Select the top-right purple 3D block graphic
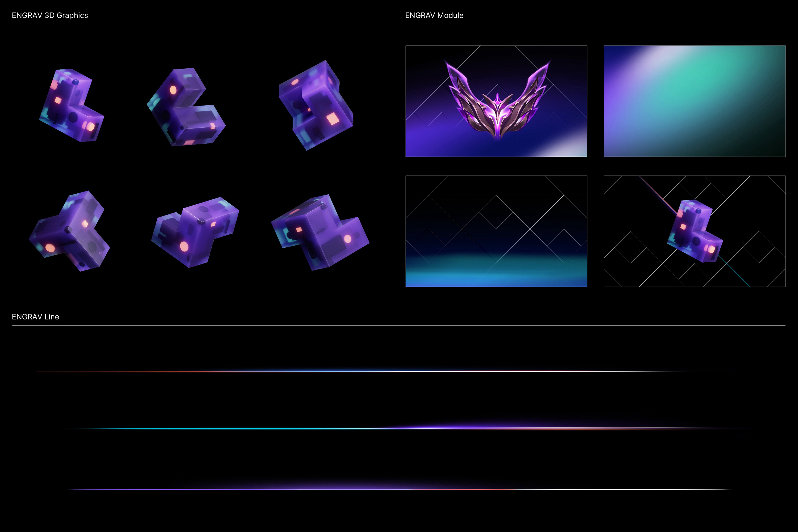The image size is (798, 532). (x=316, y=105)
